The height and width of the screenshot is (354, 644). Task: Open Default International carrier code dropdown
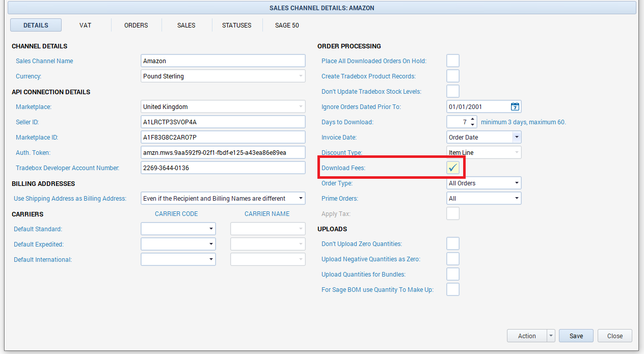click(211, 260)
